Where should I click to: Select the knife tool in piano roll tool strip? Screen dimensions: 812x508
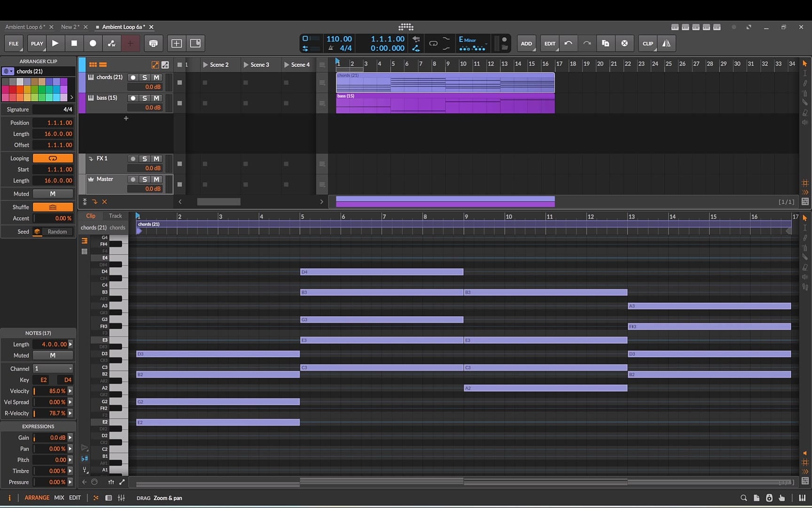coord(805,257)
